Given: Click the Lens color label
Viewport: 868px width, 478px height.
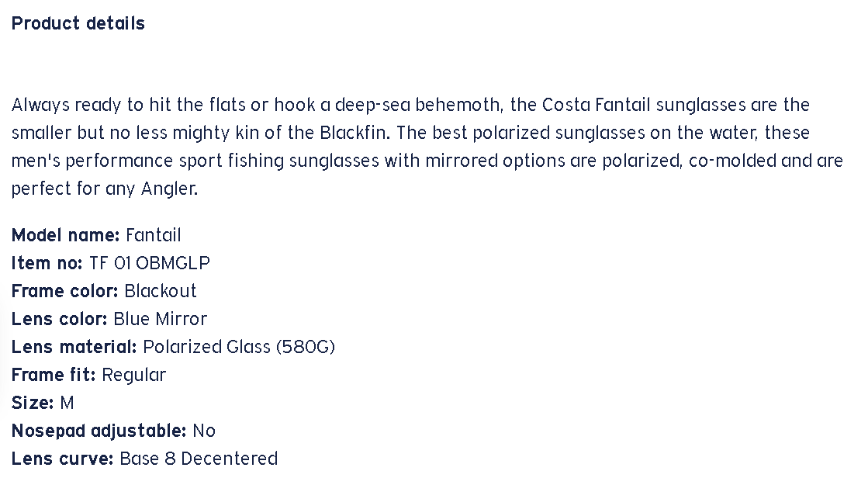Looking at the screenshot, I should (59, 319).
